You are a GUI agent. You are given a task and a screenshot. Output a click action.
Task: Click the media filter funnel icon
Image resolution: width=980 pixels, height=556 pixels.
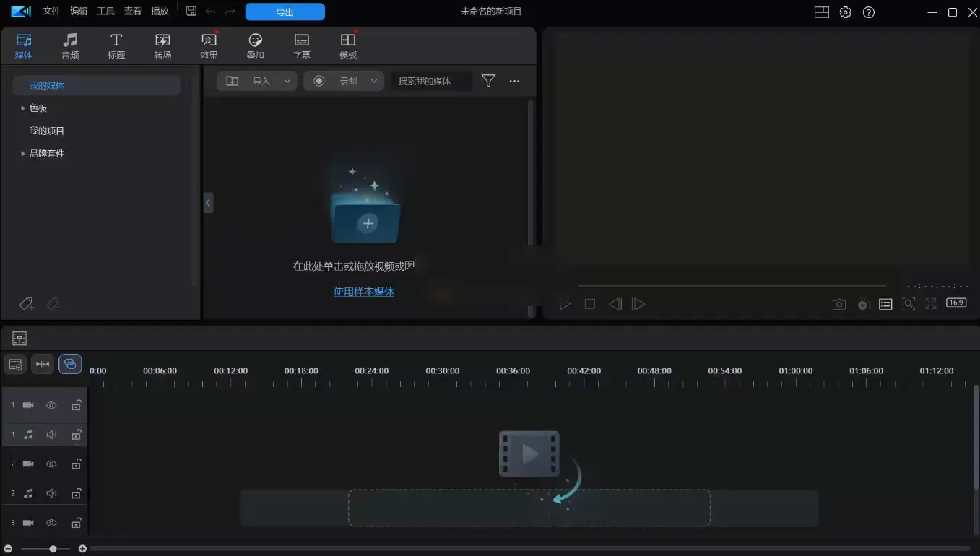pos(488,81)
